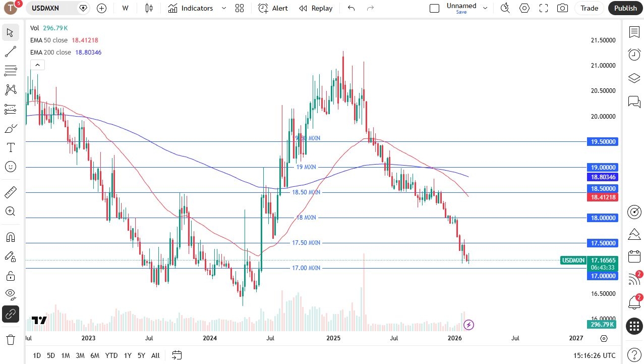
Task: Take a chart snapshot with camera icon
Action: (562, 8)
